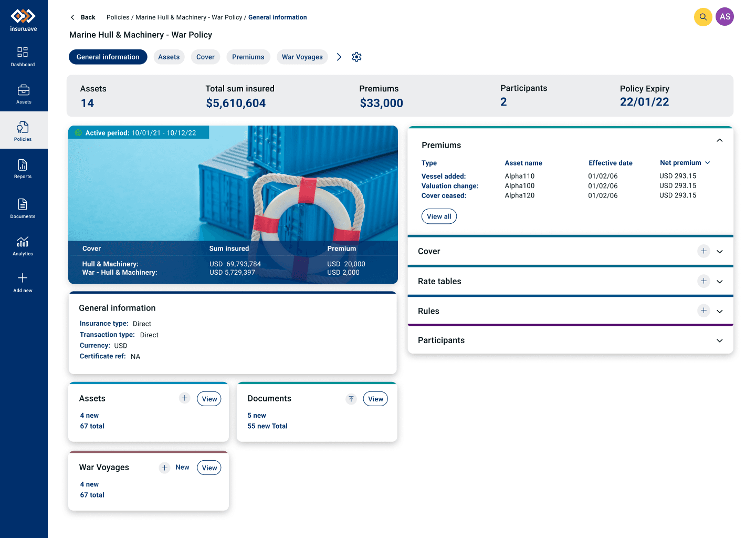Switch to General information tab
The width and height of the screenshot is (756, 538).
click(x=108, y=57)
